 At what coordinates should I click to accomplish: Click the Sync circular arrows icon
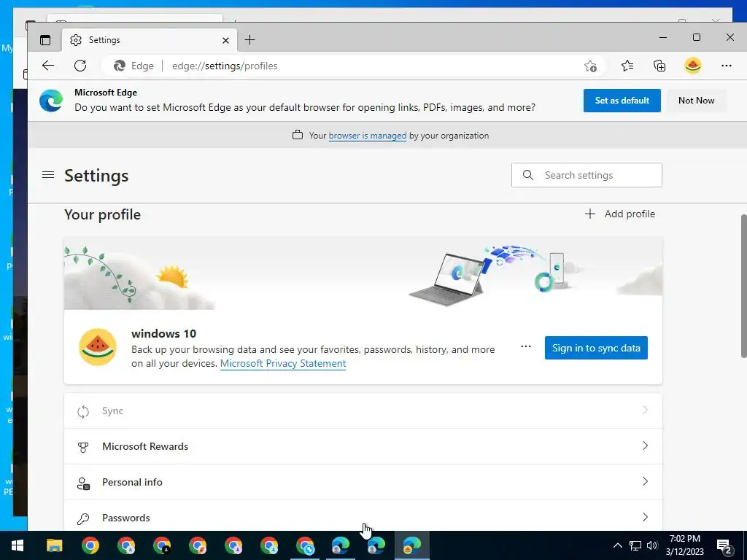(83, 411)
